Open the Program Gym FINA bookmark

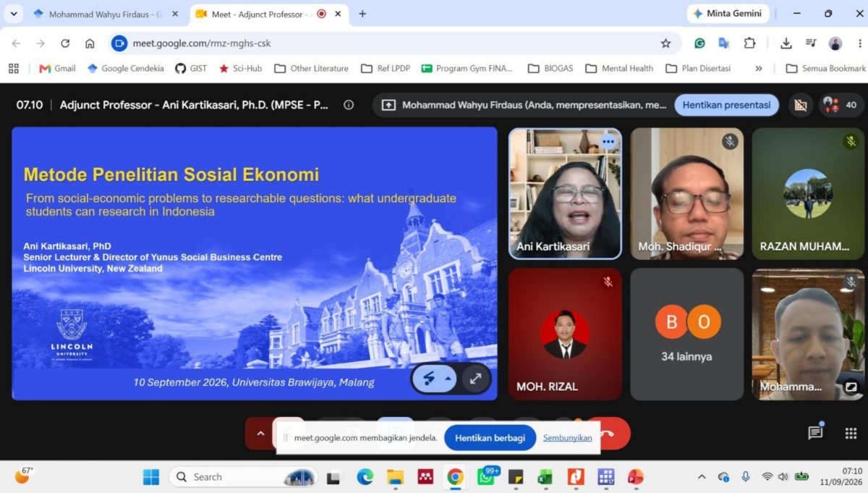pyautogui.click(x=466, y=68)
